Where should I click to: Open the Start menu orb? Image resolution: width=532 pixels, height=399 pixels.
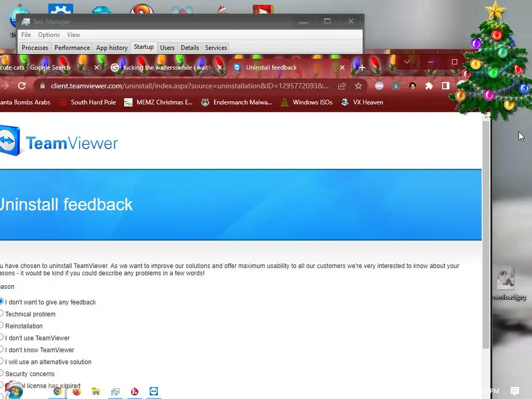click(14, 390)
